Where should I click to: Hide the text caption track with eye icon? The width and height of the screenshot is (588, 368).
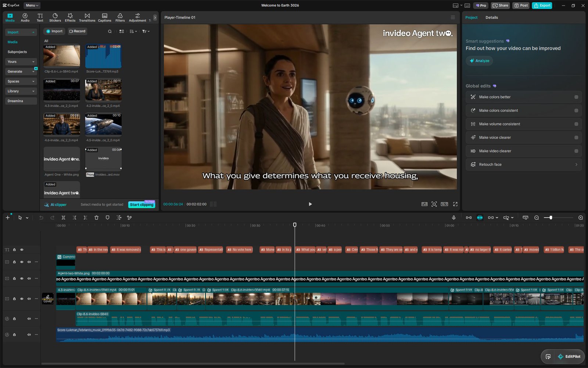coord(22,250)
